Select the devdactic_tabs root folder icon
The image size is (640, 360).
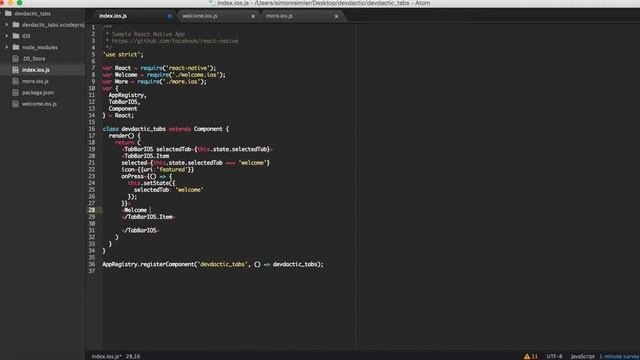pos(8,13)
